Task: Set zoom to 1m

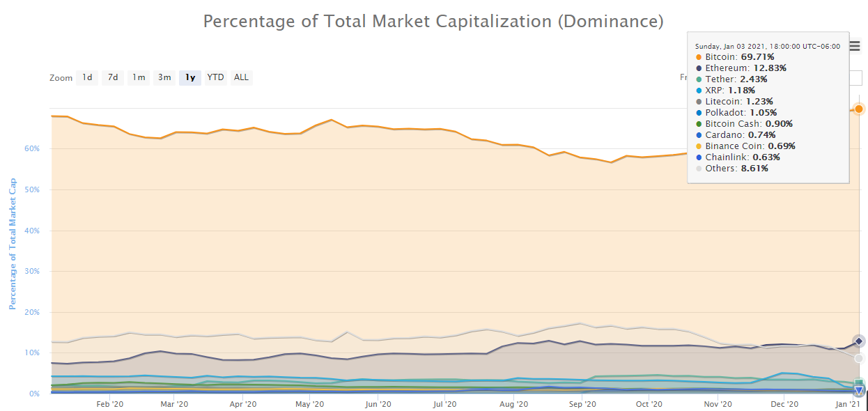Action: [x=139, y=77]
